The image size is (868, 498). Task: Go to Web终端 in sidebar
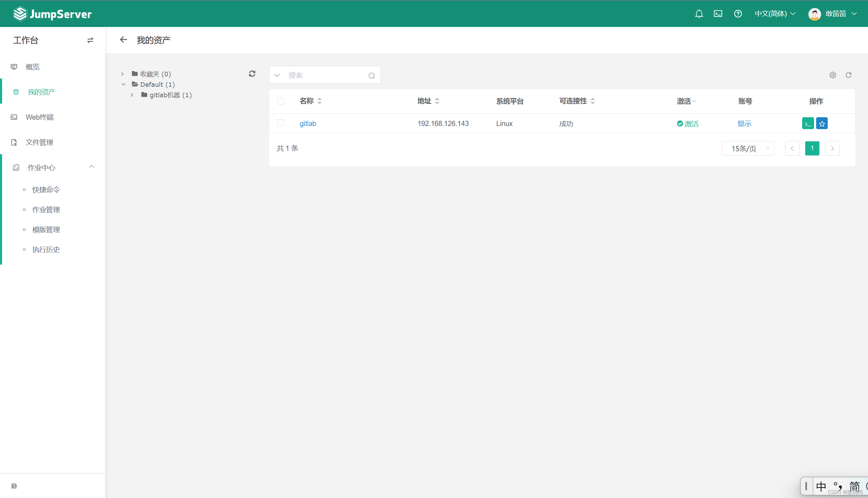pos(40,117)
